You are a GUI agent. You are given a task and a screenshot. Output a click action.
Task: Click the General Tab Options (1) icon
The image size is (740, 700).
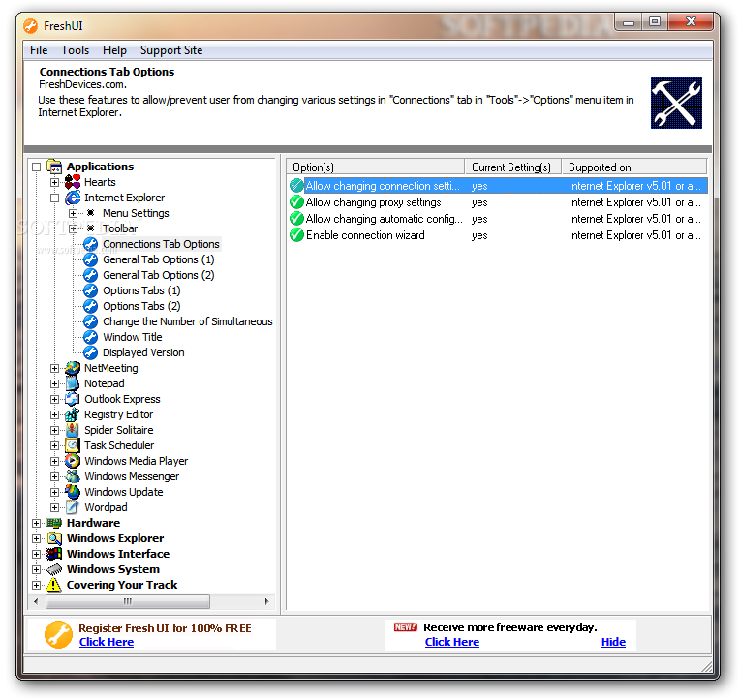click(90, 259)
